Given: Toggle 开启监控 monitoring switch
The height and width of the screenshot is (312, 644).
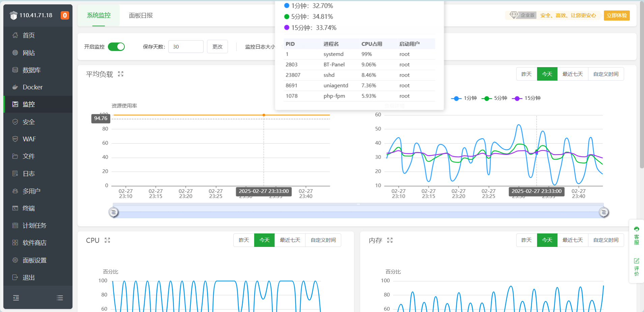Looking at the screenshot, I should click(x=116, y=47).
